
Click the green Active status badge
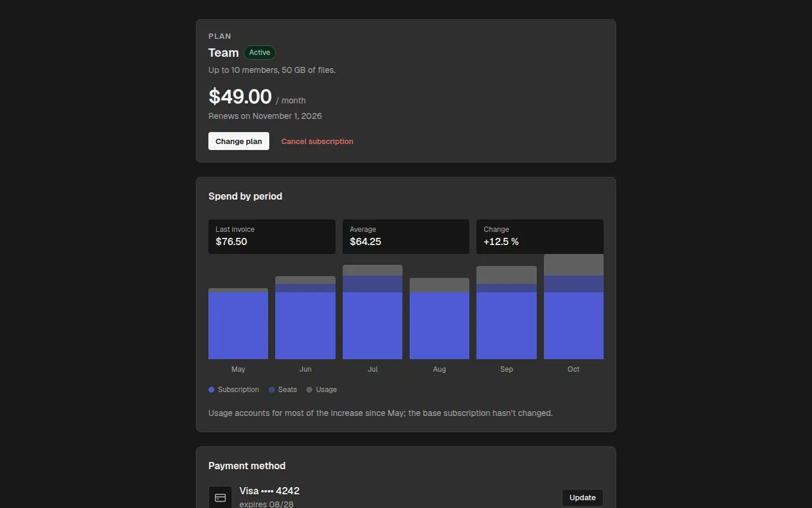[x=260, y=53]
